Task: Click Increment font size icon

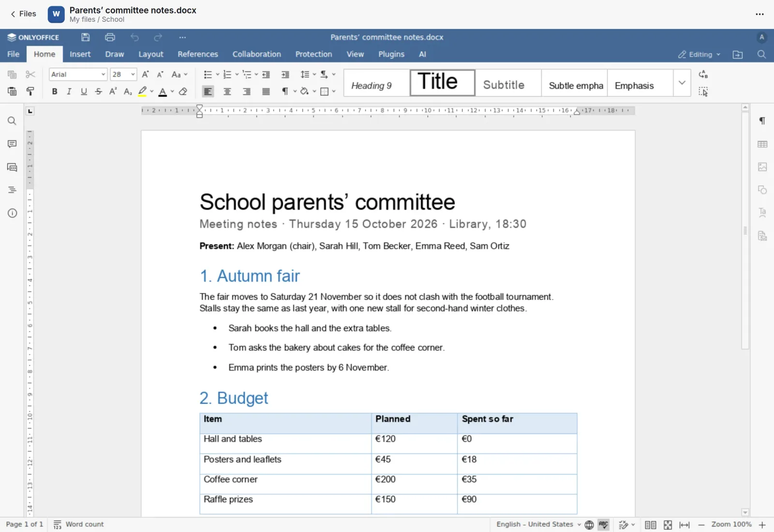Action: pos(145,74)
